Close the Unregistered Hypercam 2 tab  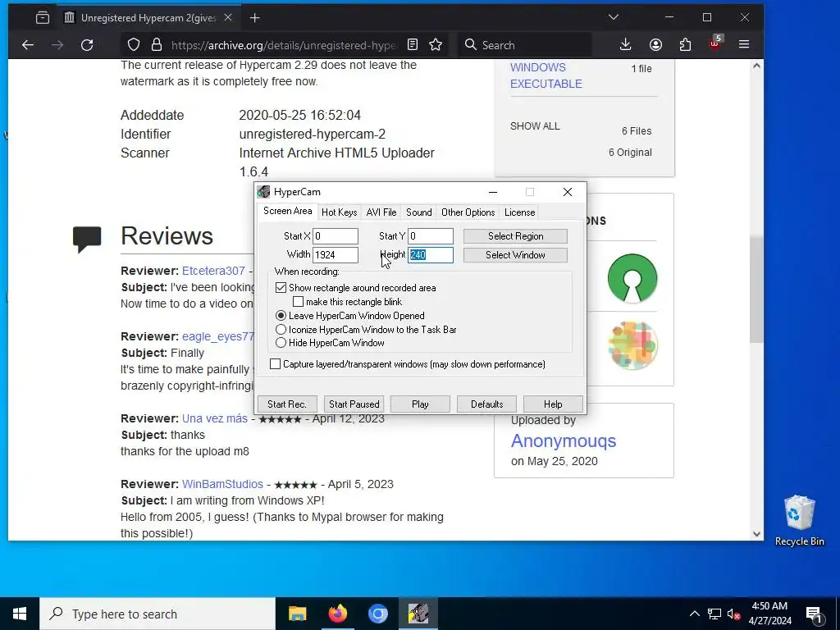coord(228,18)
